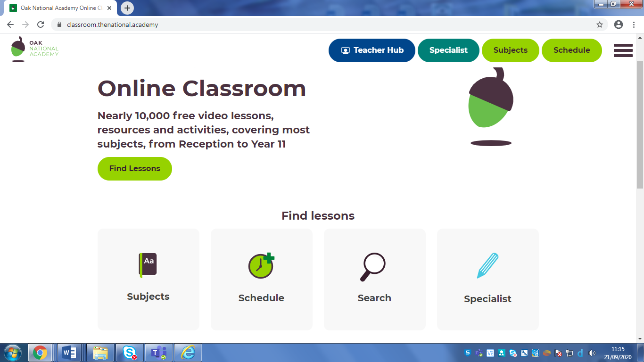Close the Oak National Academy tab
The image size is (644, 362).
pyautogui.click(x=109, y=8)
